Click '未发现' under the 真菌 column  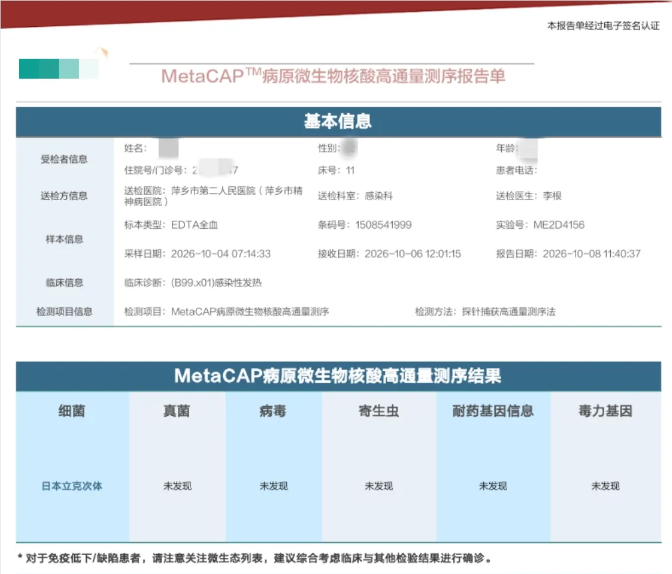click(177, 486)
